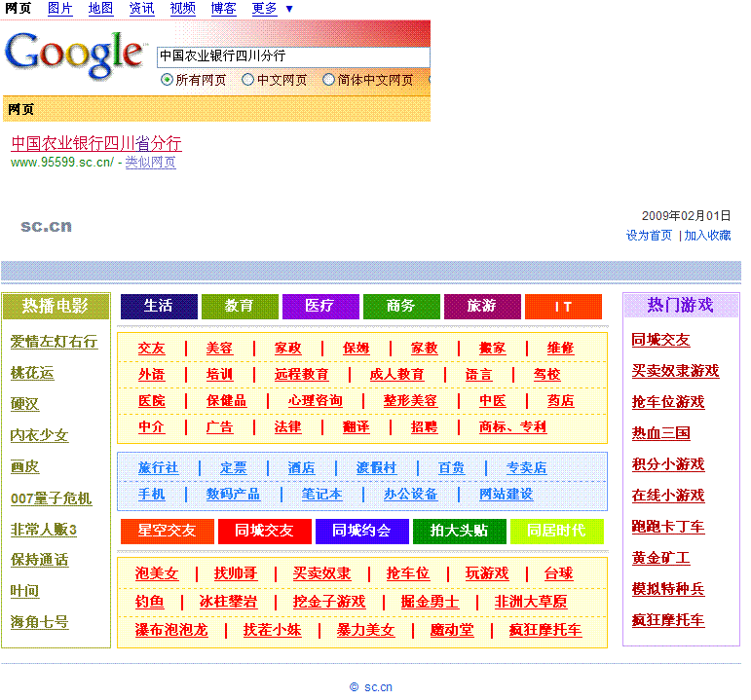Image resolution: width=751 pixels, height=700 pixels.
Task: Click the 整形美容 link
Action: [x=410, y=401]
